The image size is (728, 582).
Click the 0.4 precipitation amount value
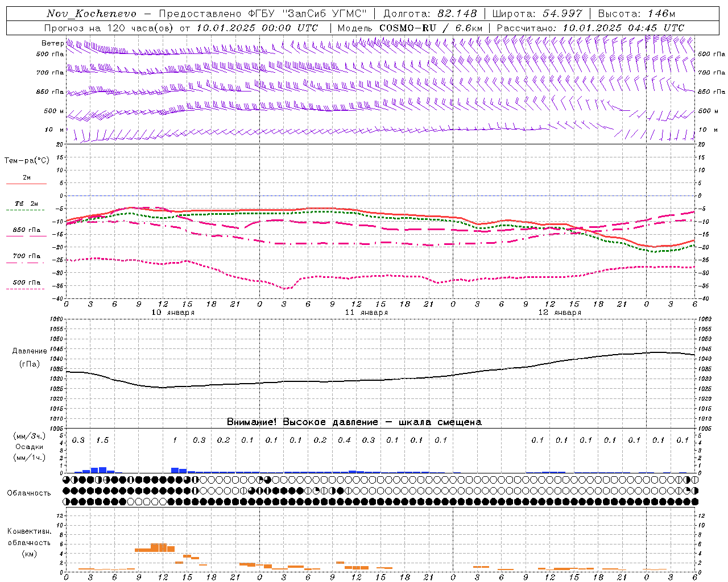[x=344, y=440]
